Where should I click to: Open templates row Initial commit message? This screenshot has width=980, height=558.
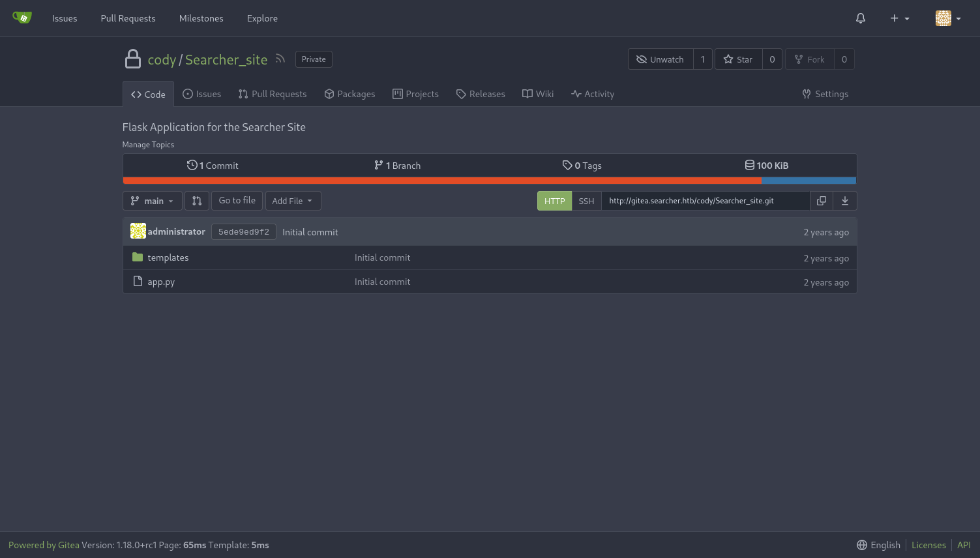pos(383,257)
